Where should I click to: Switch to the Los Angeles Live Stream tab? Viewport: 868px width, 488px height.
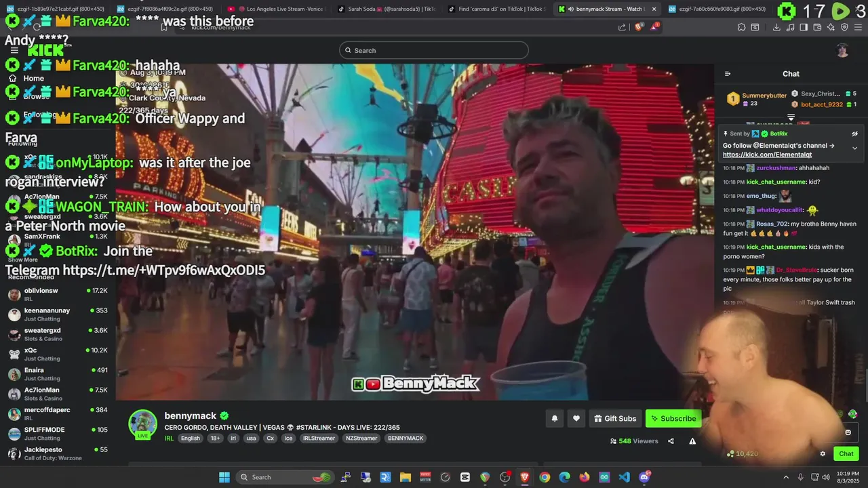tap(275, 9)
